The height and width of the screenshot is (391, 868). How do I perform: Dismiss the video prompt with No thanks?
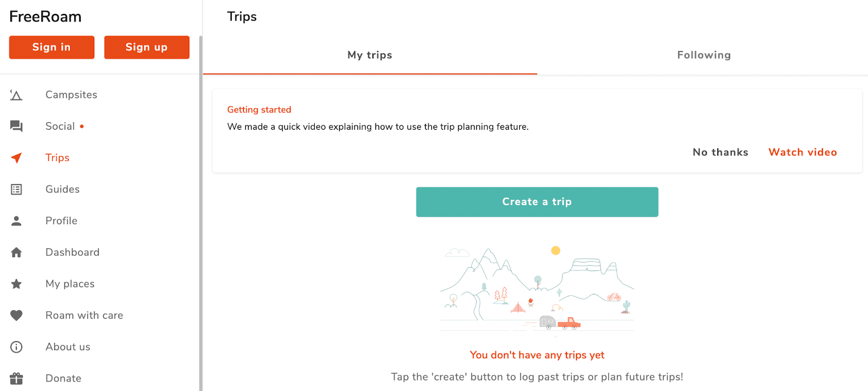point(720,153)
